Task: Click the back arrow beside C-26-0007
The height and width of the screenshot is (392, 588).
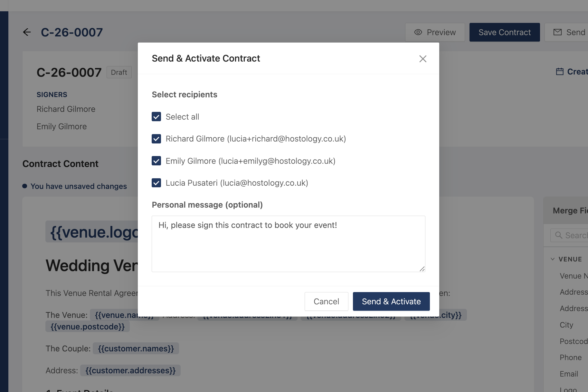Action: pyautogui.click(x=27, y=32)
